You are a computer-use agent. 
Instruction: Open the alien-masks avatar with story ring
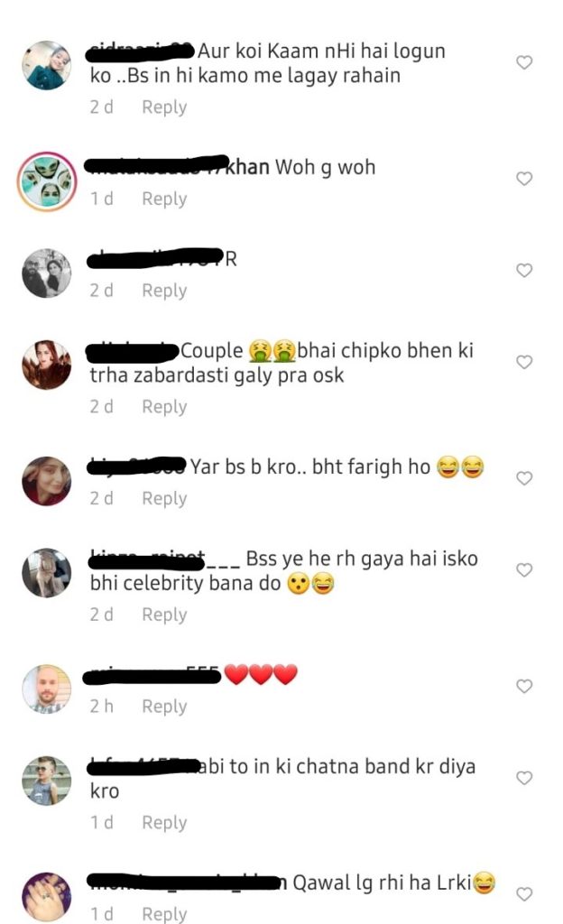[47, 181]
